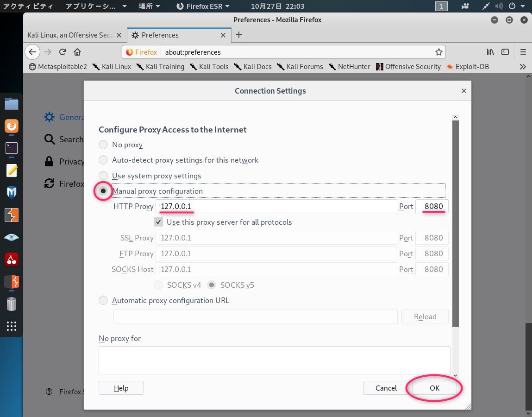Click OK to save connection settings
The width and height of the screenshot is (532, 417).
(434, 388)
